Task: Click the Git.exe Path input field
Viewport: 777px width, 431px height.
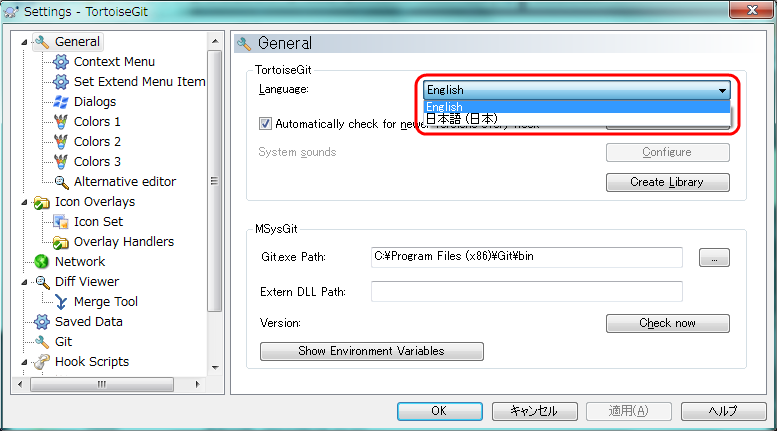Action: click(x=527, y=257)
